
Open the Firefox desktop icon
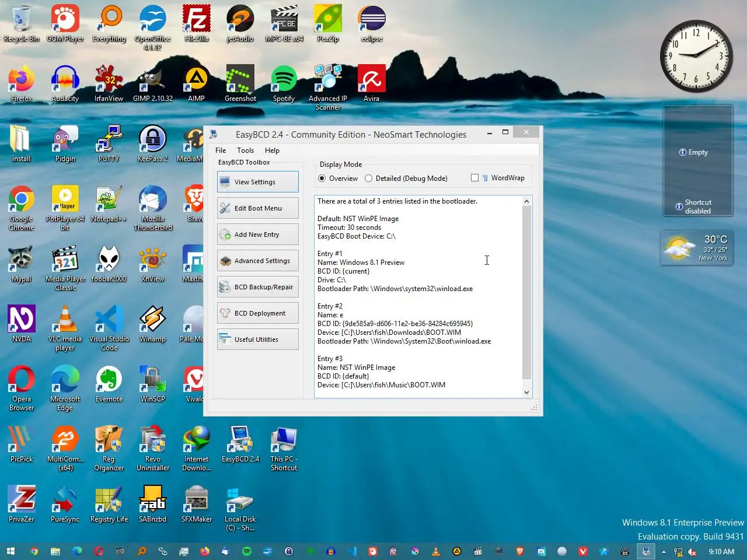coord(22,85)
